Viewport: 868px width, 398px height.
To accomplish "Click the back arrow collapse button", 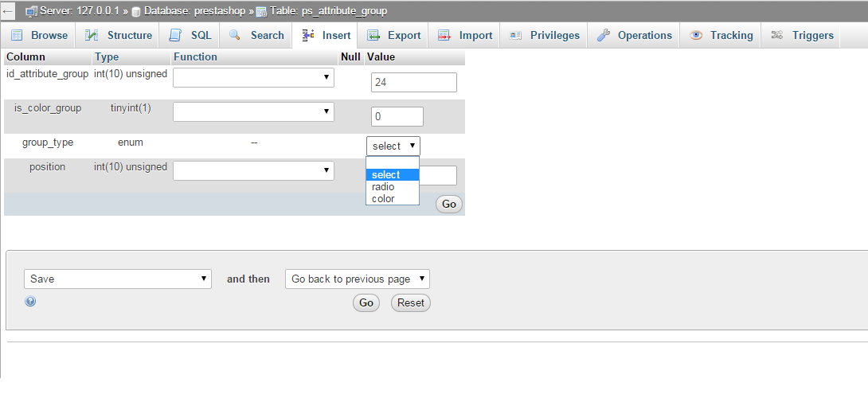I will (x=8, y=10).
